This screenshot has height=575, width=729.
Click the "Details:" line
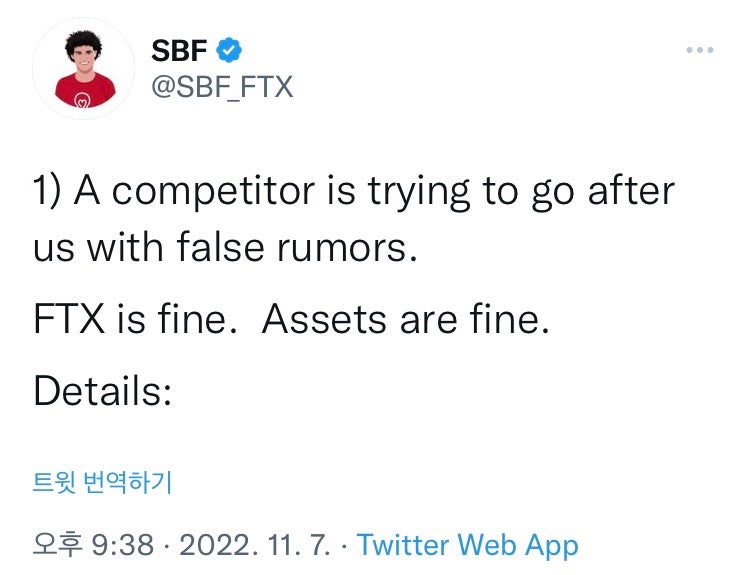pyautogui.click(x=103, y=390)
